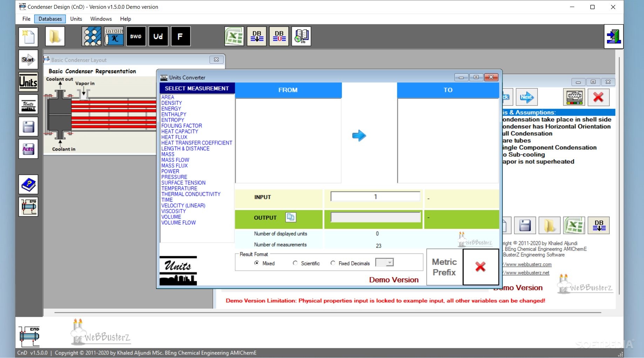Select AREA in measurement list
Image resolution: width=644 pixels, height=358 pixels.
click(x=168, y=97)
